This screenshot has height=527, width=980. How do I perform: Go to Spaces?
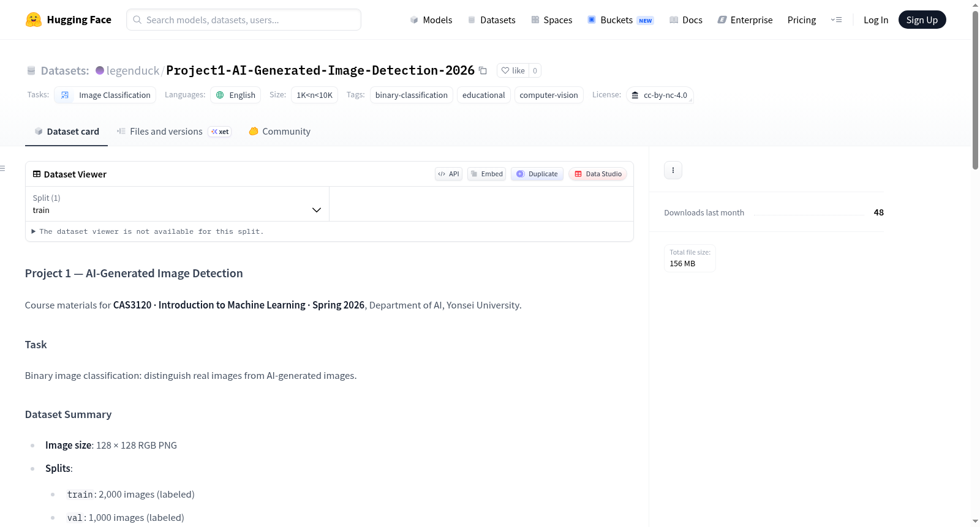551,20
